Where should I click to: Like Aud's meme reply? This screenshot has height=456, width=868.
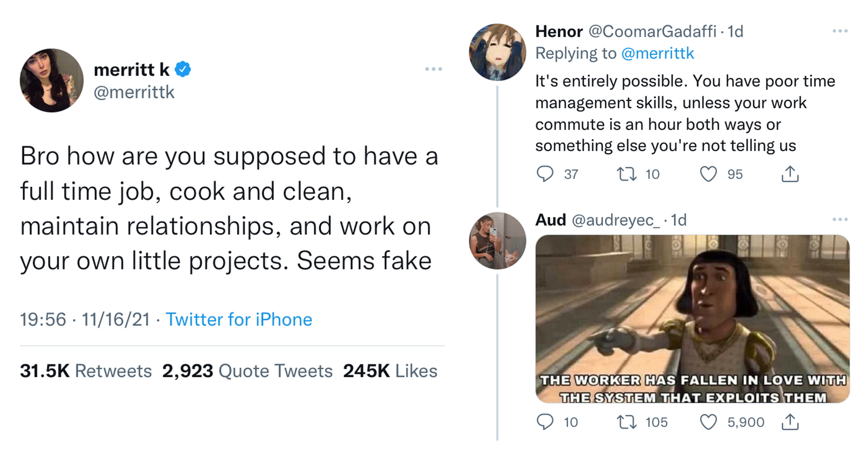(708, 422)
